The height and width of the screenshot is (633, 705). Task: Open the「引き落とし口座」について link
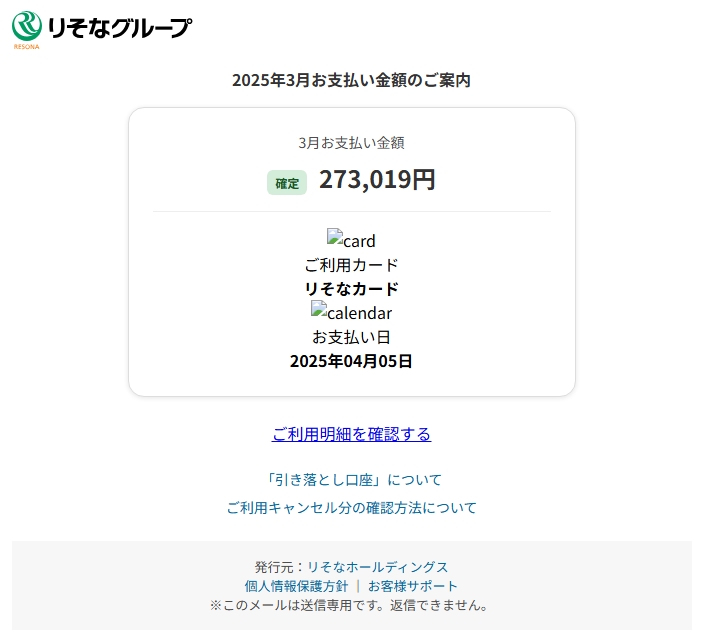click(351, 480)
